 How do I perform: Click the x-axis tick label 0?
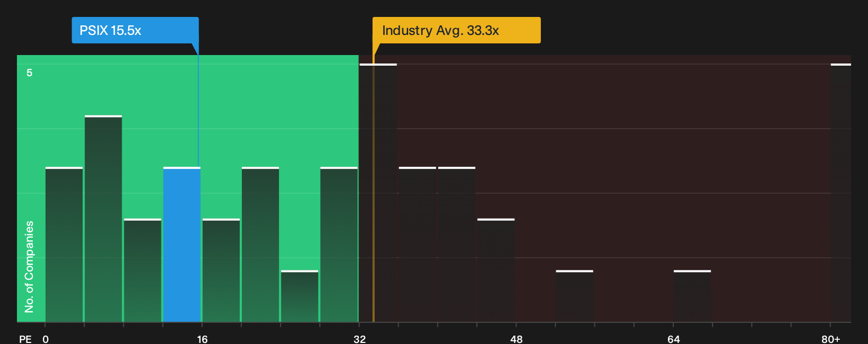[46, 339]
